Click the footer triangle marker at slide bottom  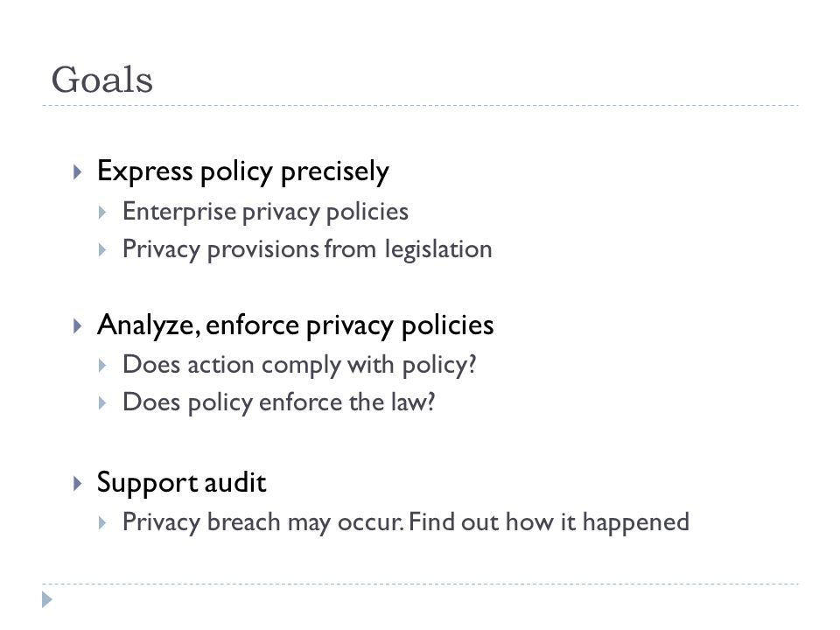coord(47,599)
